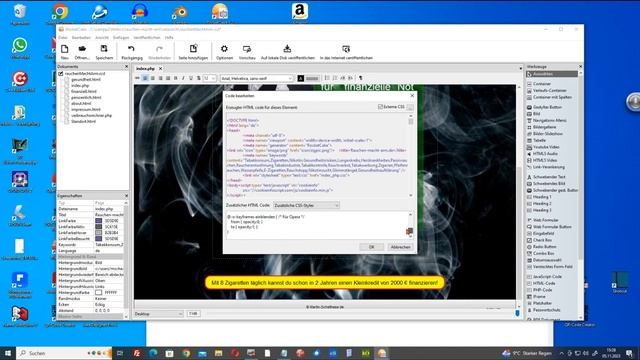The height and width of the screenshot is (360, 640).
Task: Click the insert link icon in formatting bar
Action: click(138, 78)
